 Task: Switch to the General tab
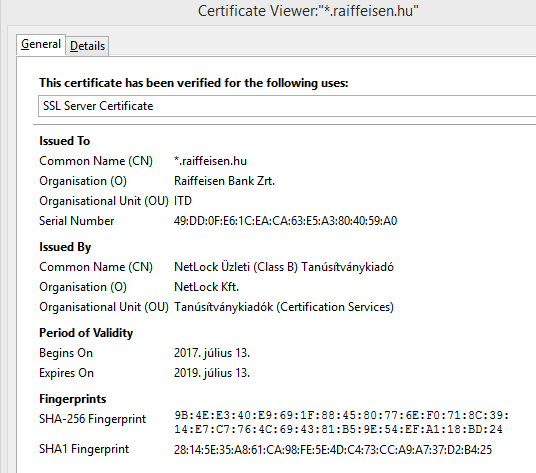(x=41, y=44)
